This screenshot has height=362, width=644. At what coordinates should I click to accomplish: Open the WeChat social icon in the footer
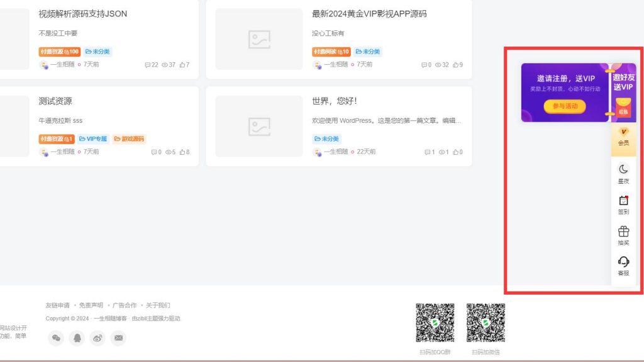tap(56, 338)
